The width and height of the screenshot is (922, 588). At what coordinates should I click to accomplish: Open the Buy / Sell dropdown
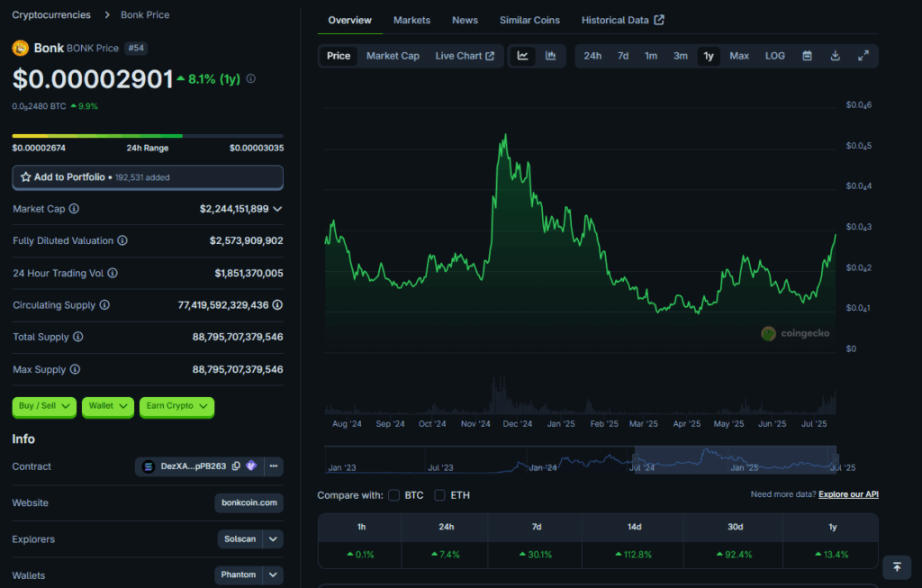click(x=44, y=406)
